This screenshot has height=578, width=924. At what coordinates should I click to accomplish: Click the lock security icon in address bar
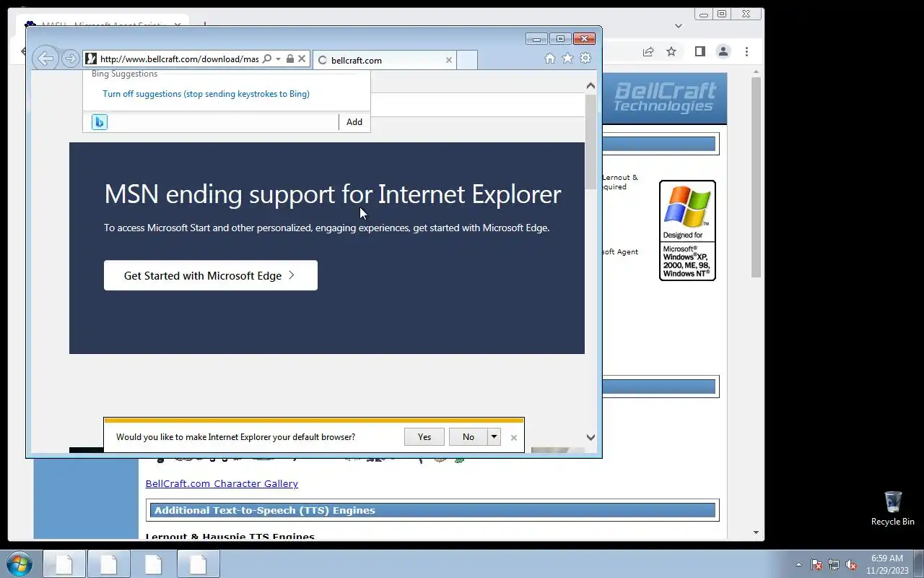point(290,59)
